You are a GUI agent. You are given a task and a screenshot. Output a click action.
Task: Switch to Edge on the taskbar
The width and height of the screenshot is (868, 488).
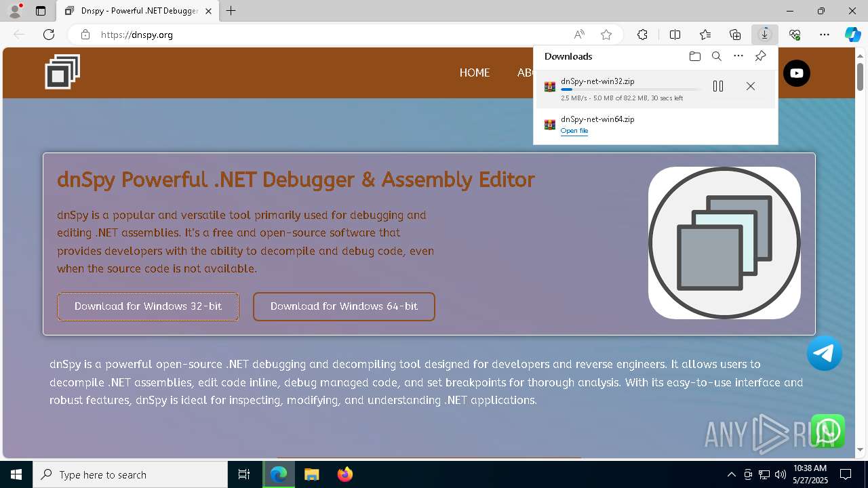[279, 474]
